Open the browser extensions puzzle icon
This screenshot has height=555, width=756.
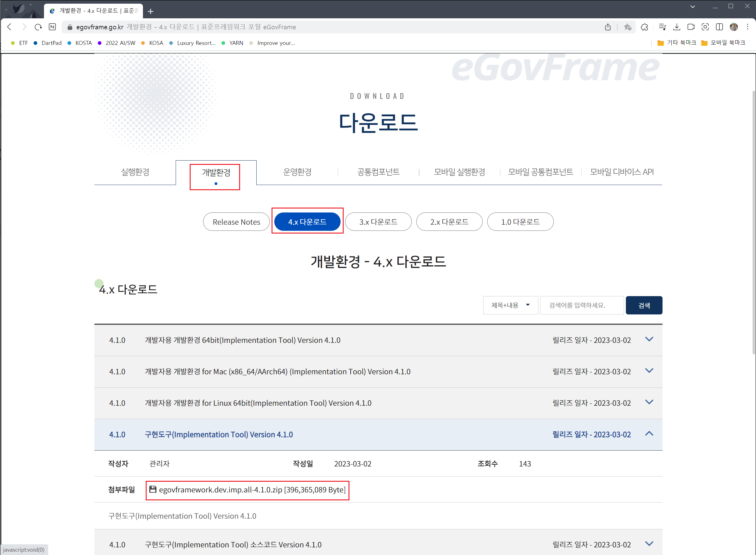point(645,27)
